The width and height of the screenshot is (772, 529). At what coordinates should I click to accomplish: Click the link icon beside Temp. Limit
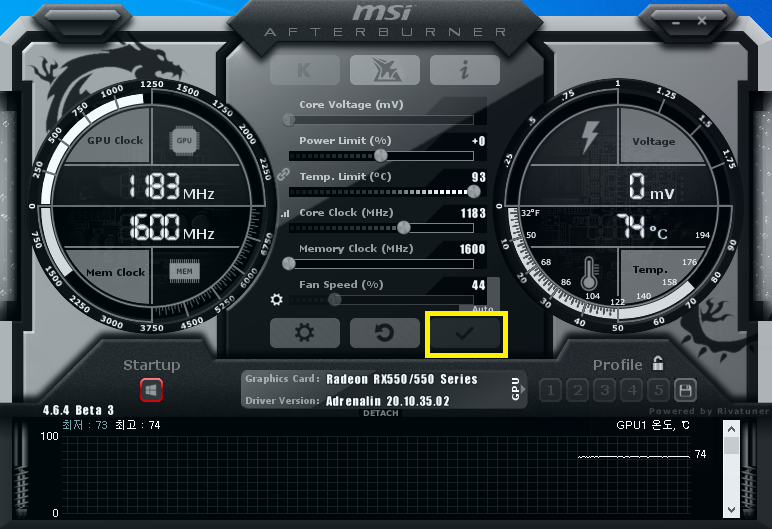pyautogui.click(x=283, y=174)
